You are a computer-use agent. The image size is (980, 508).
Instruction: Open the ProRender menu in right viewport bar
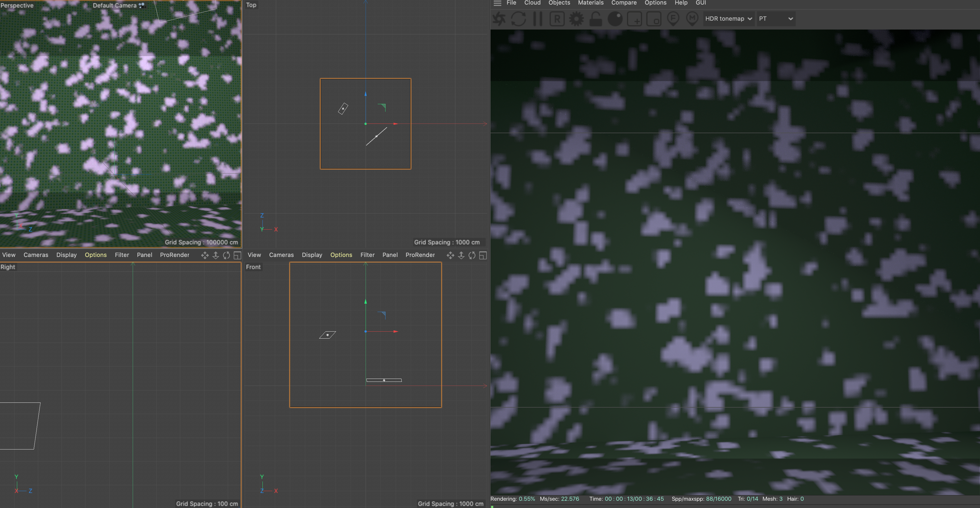[420, 255]
